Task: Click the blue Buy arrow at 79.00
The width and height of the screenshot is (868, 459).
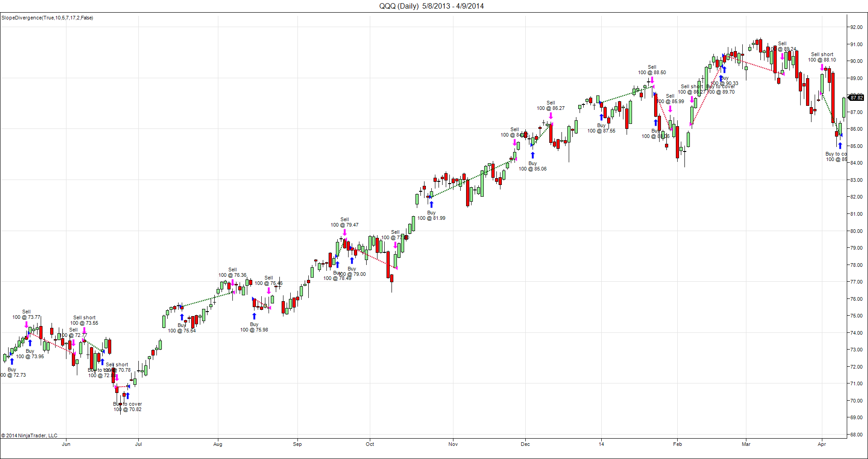Action: point(352,260)
